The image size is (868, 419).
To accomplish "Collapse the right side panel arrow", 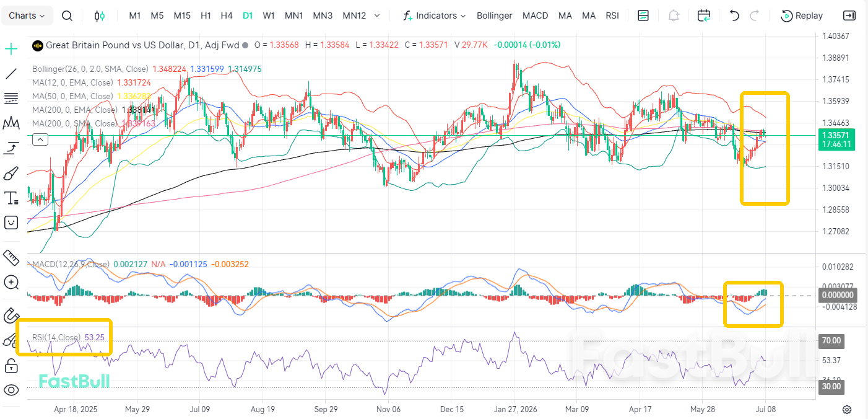I will click(x=850, y=15).
